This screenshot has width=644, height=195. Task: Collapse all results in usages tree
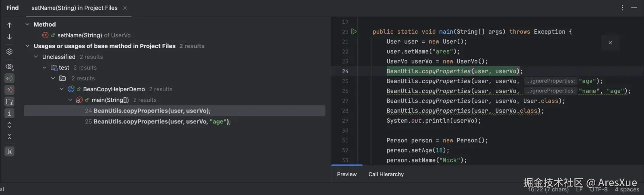(10, 137)
